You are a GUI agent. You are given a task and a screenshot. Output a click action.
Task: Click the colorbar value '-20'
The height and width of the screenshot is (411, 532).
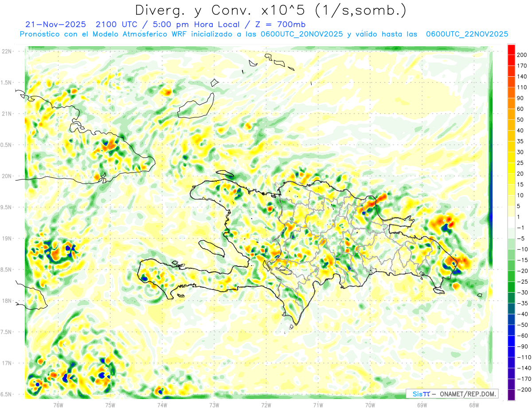(x=522, y=271)
